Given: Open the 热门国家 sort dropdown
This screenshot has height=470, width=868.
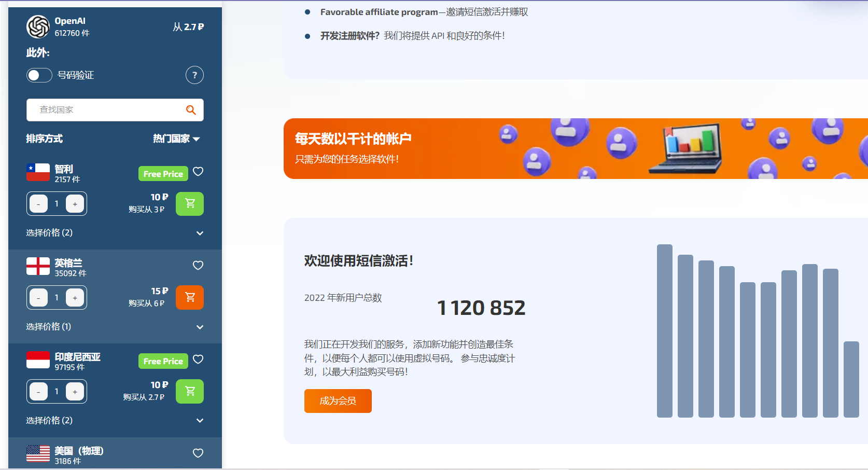Looking at the screenshot, I should click(x=176, y=139).
